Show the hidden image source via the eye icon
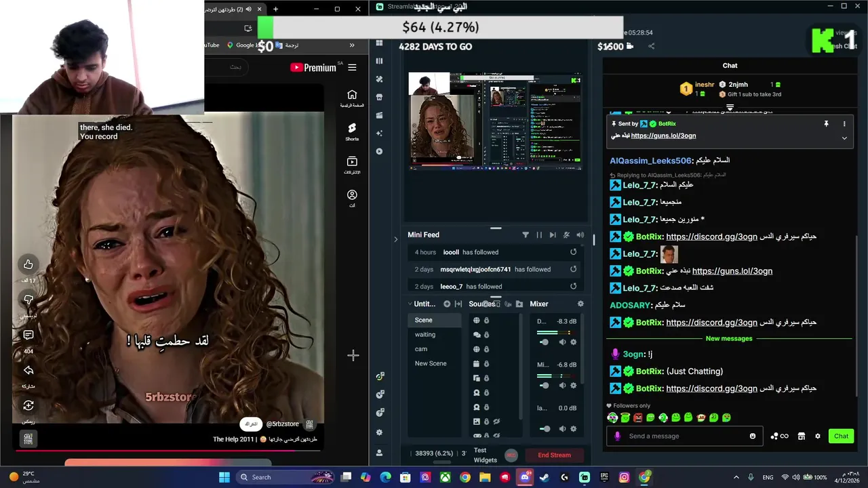The height and width of the screenshot is (488, 868). pyautogui.click(x=496, y=422)
